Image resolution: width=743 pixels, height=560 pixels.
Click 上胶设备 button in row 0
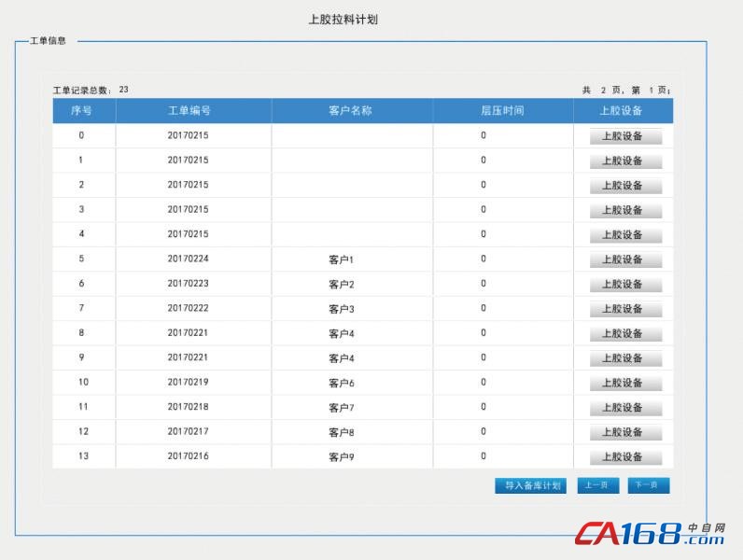point(625,136)
